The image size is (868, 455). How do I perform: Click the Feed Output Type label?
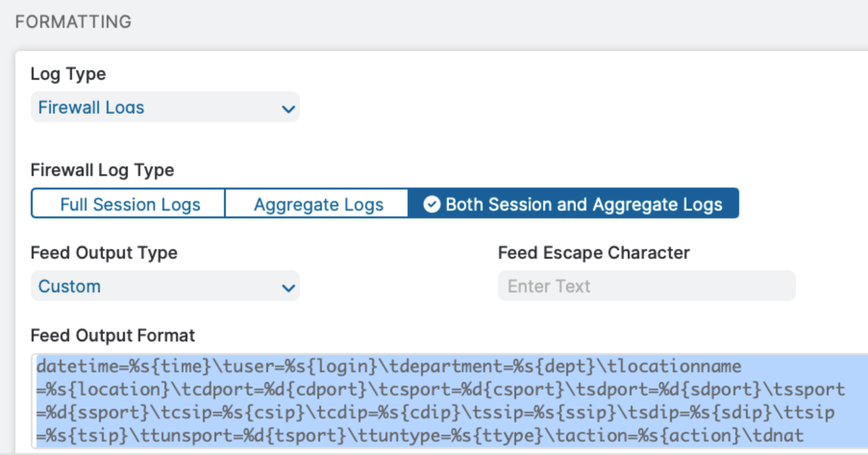[x=104, y=253]
